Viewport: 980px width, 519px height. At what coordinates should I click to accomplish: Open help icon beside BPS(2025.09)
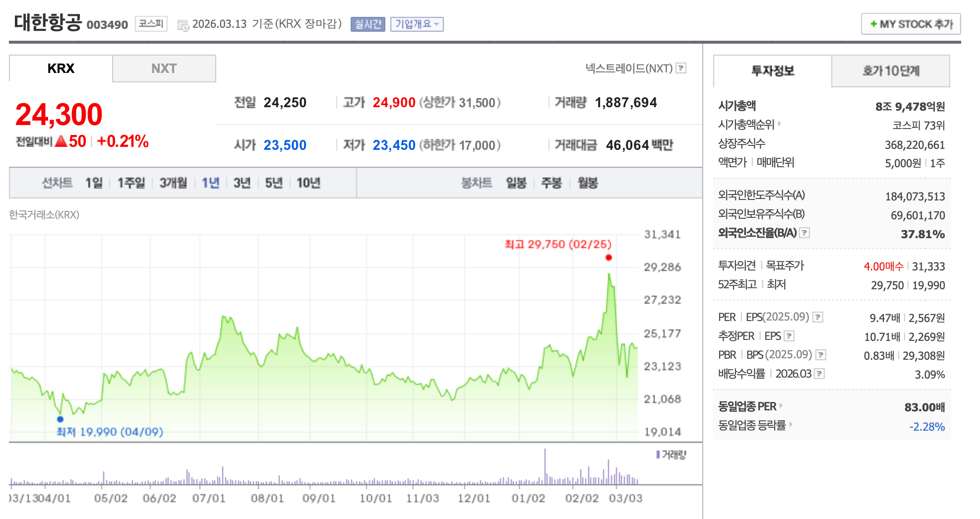(821, 354)
